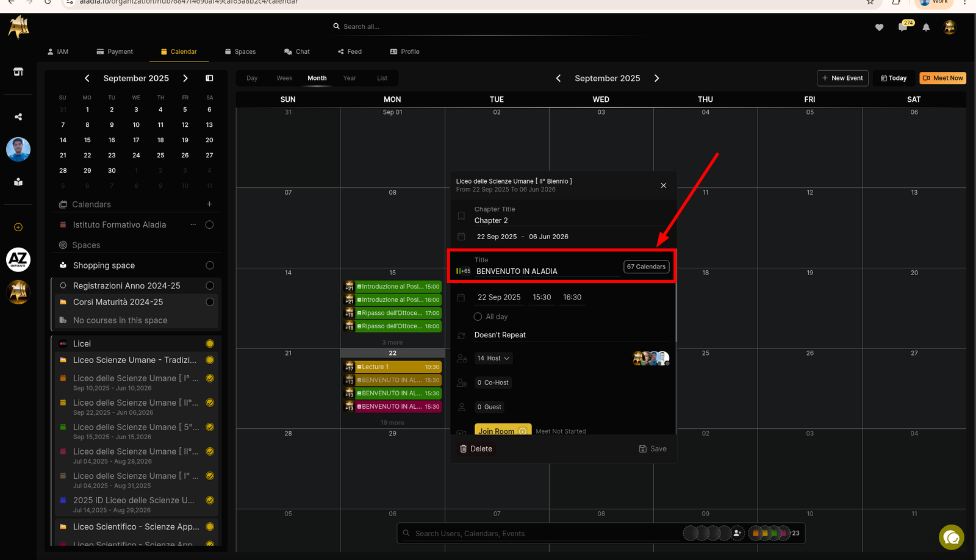Close the event details popup
Screen dimensions: 976x560
(664, 185)
